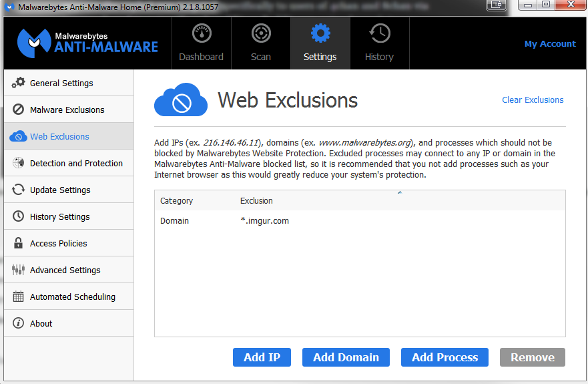Minimize the Malwarebytes window
The image size is (588, 384).
pos(528,5)
